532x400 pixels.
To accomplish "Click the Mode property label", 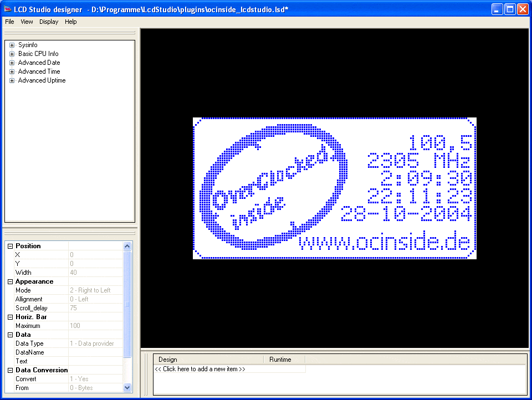I will [23, 290].
